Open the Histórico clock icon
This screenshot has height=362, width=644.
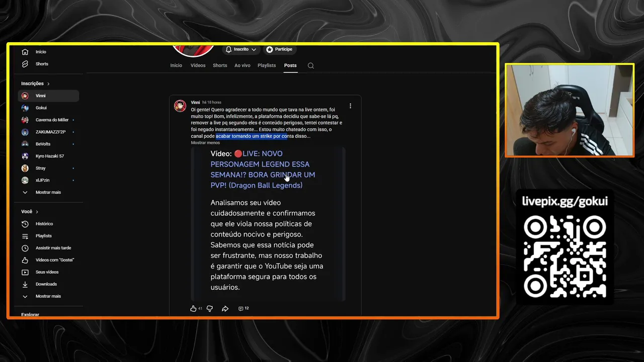(x=25, y=224)
